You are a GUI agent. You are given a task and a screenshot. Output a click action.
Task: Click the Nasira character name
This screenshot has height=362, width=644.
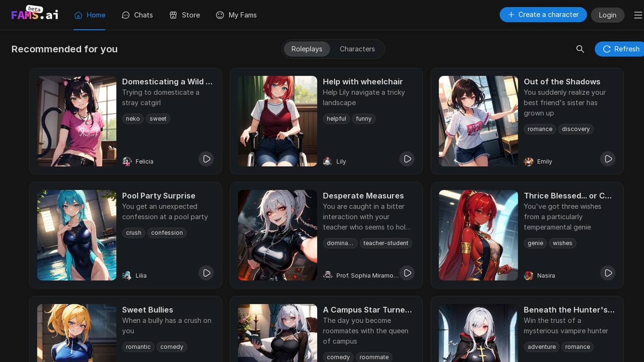(x=546, y=276)
